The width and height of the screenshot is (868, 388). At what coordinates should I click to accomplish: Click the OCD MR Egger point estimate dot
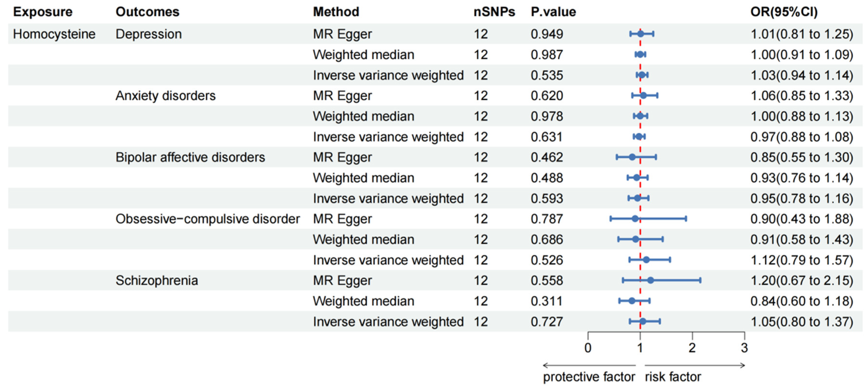pos(635,219)
